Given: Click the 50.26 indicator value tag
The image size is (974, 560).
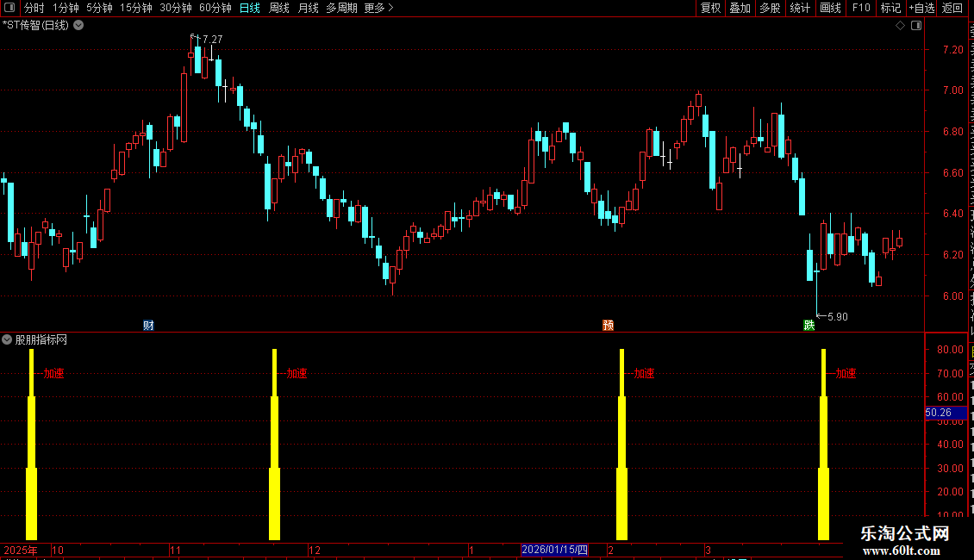Looking at the screenshot, I should click(x=946, y=413).
